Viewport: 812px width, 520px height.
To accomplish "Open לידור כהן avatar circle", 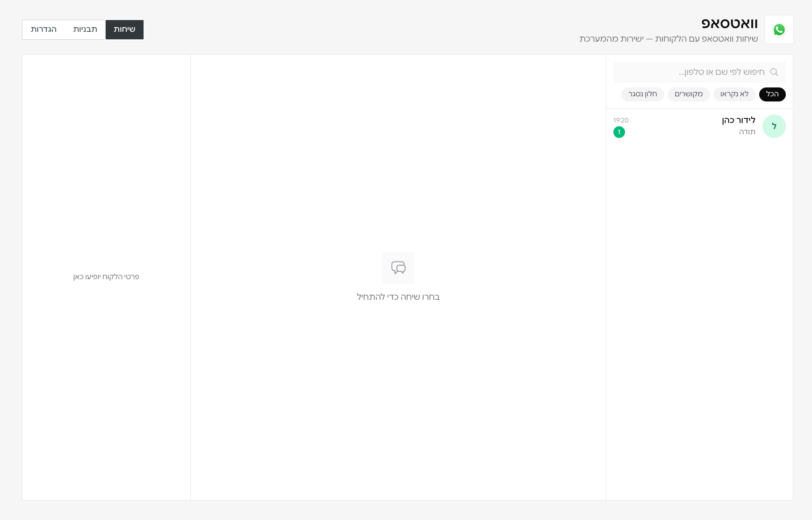I will (x=774, y=126).
